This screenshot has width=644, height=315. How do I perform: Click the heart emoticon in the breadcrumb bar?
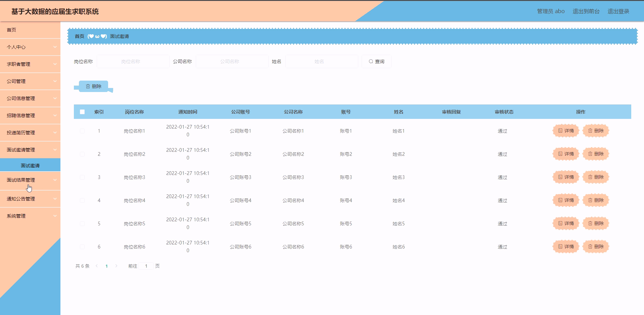pos(91,36)
